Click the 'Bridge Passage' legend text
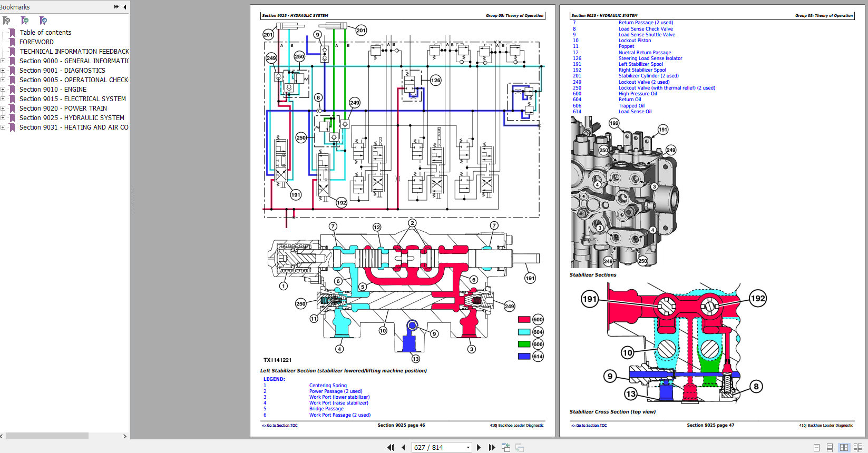The image size is (868, 453). [x=326, y=409]
